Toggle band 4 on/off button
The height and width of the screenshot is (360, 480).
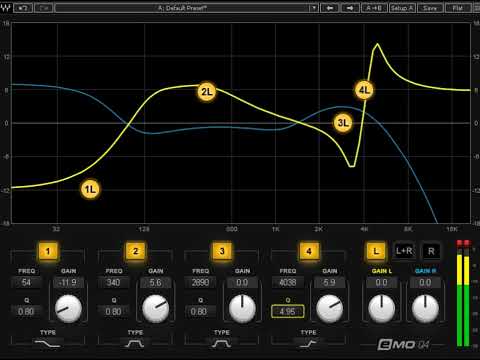[309, 251]
